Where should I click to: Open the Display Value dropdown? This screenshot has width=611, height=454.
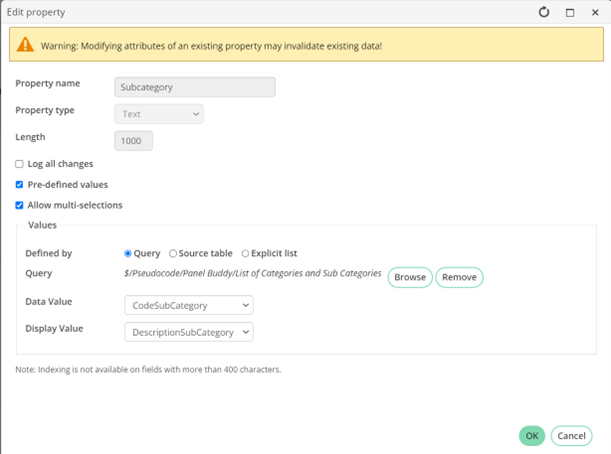tap(189, 332)
